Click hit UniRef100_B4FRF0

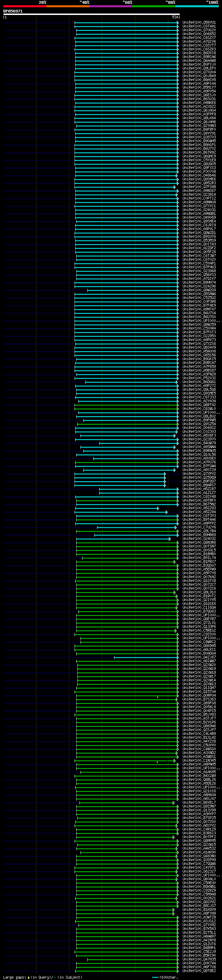tap(199, 129)
